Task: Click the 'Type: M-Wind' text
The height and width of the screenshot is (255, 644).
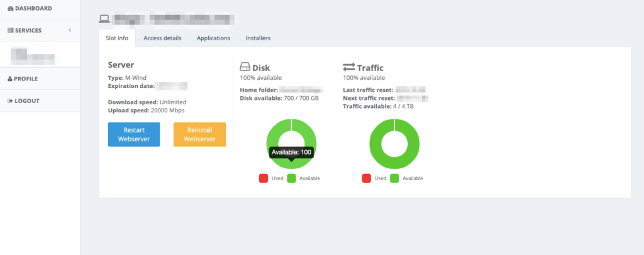Action: [127, 78]
